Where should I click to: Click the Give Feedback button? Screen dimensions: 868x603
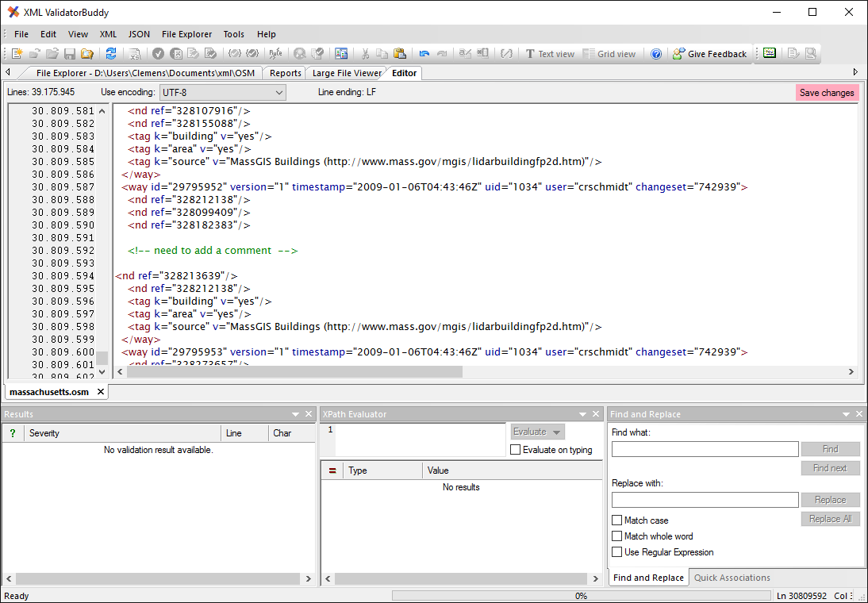[x=709, y=54]
